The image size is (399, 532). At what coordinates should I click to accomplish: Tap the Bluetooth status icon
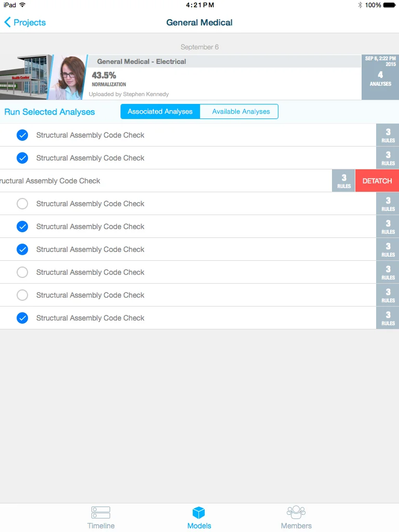(x=360, y=5)
